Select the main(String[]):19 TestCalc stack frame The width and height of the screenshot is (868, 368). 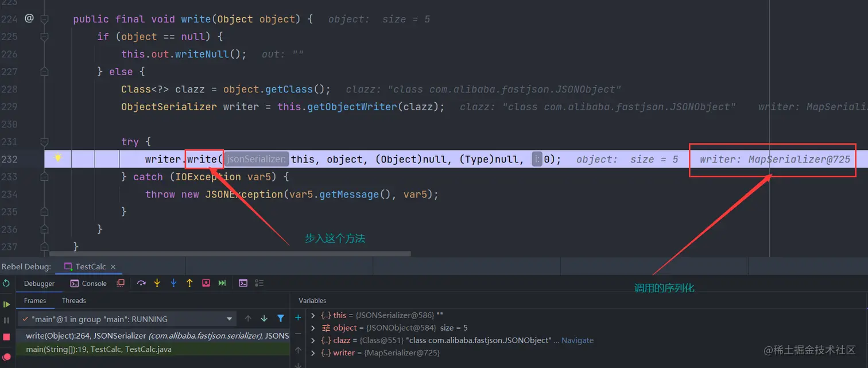(153, 349)
